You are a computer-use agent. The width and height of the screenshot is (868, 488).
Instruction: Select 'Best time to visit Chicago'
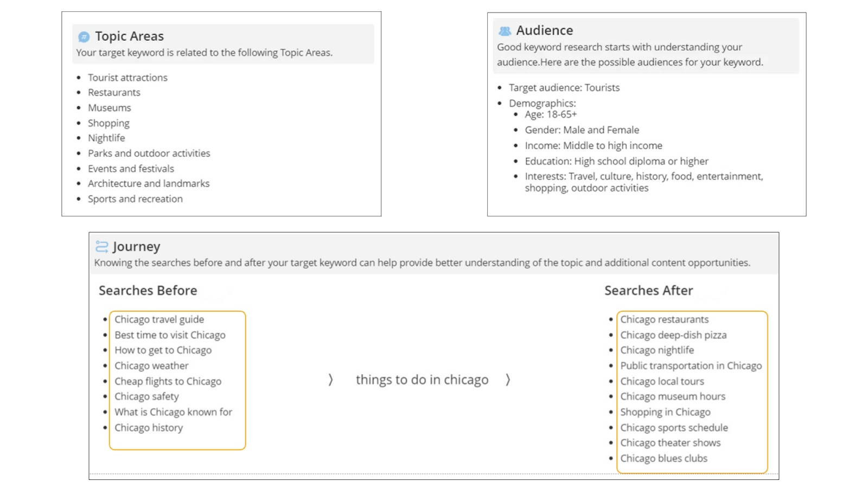pos(170,335)
